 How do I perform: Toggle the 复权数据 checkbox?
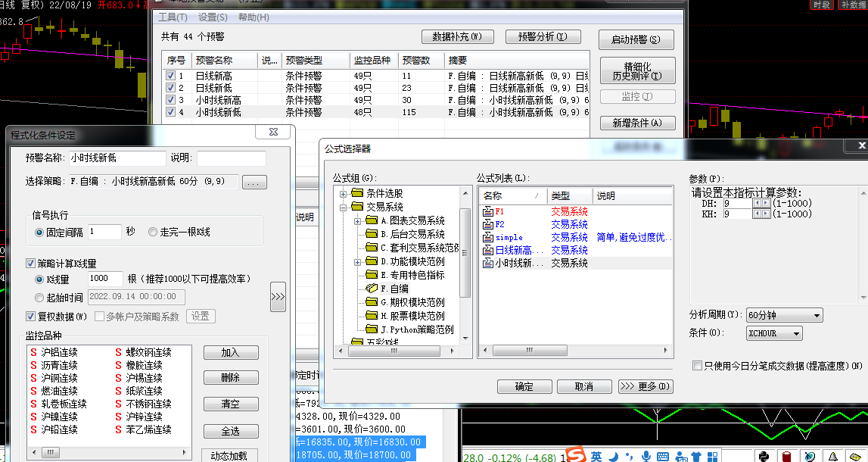click(30, 317)
